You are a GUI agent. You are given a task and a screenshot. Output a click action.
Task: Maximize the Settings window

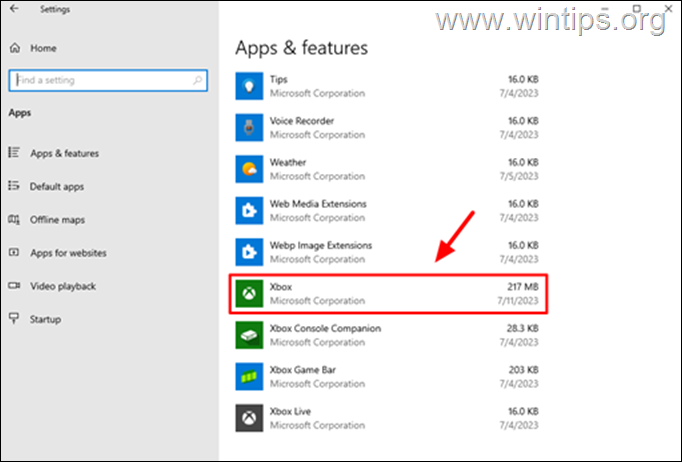[637, 8]
